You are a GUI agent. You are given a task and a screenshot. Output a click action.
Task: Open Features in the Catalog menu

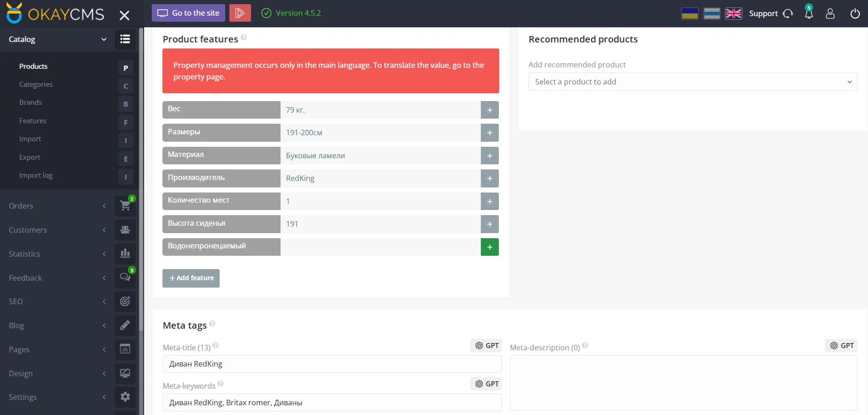coord(33,121)
